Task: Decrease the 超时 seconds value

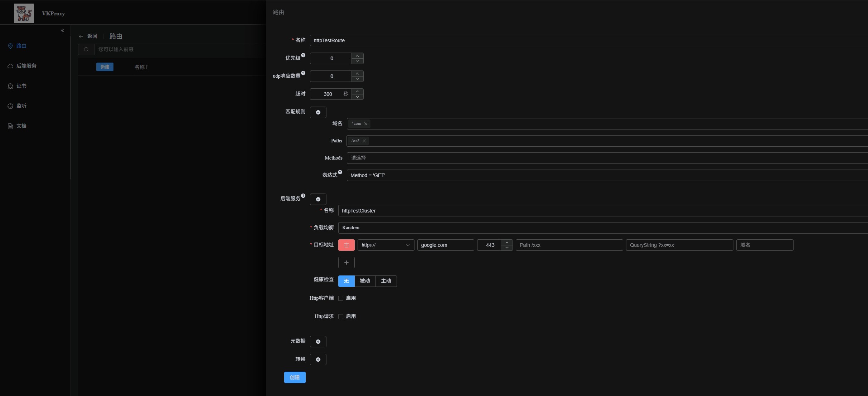Action: point(357,97)
